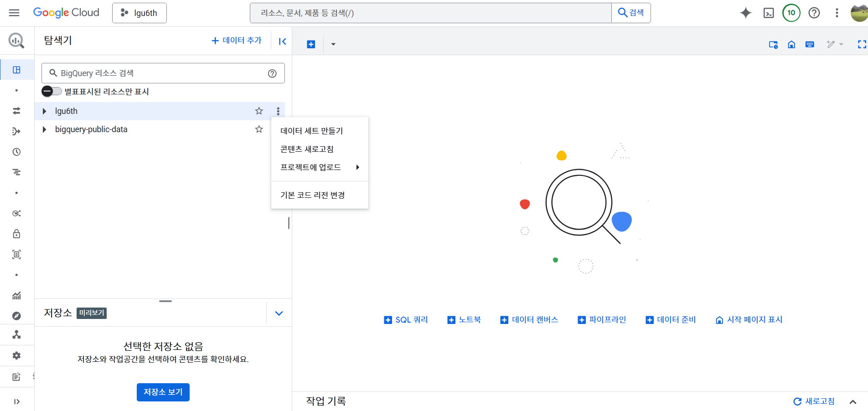Choose 데이터 세트 만들기 menu item
Viewport: 868px width, 411px height.
[320, 131]
